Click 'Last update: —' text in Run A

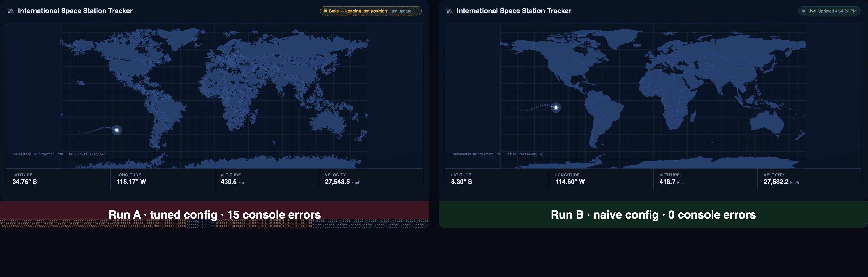coord(403,11)
